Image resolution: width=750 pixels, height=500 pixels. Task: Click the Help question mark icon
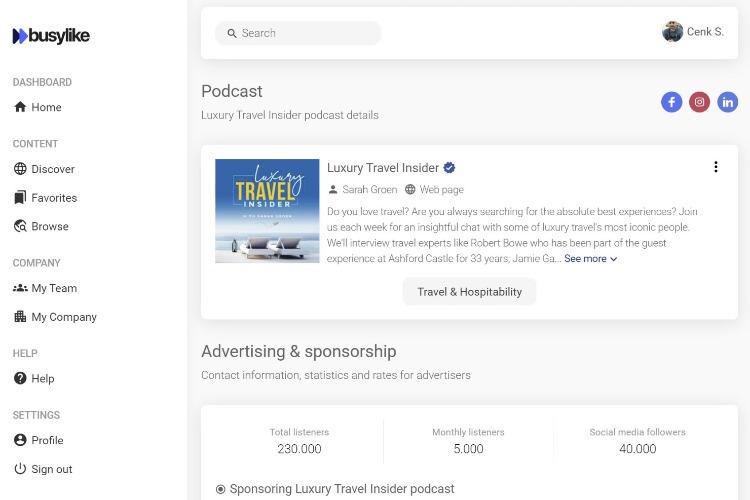coord(20,378)
